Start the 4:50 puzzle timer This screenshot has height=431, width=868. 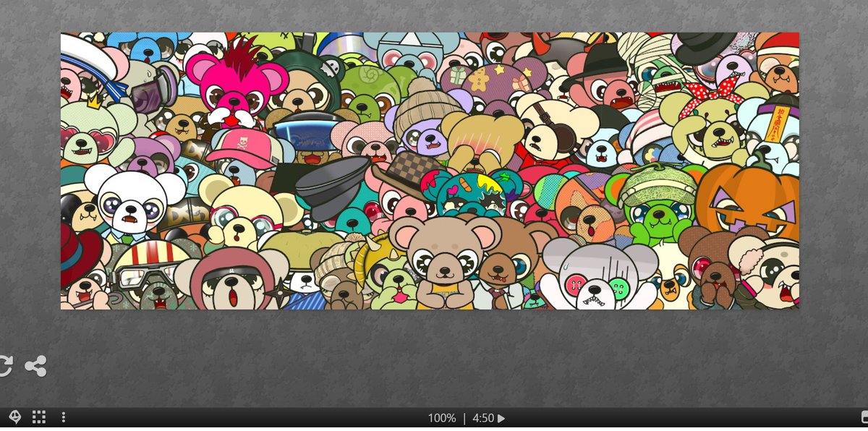489,418
